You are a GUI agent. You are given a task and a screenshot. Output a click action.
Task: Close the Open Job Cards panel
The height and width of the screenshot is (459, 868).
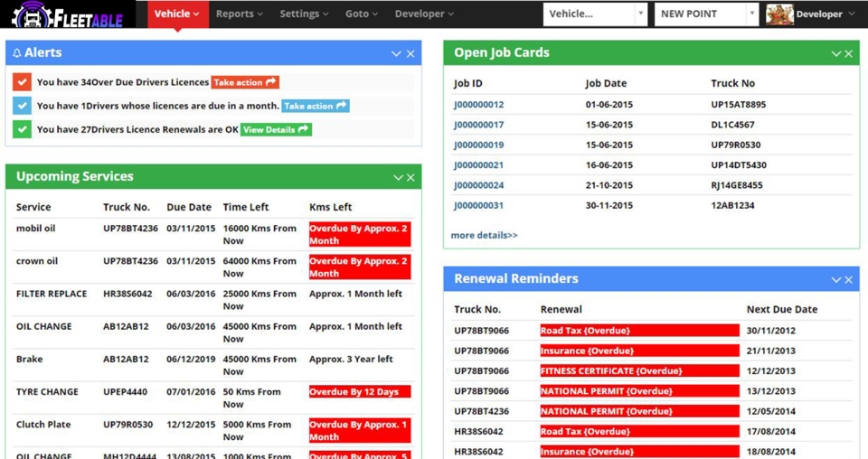(849, 53)
